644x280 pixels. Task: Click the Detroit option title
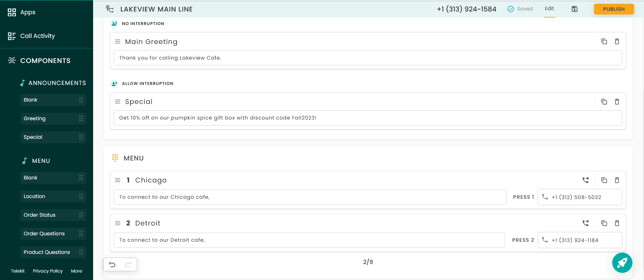click(x=148, y=223)
